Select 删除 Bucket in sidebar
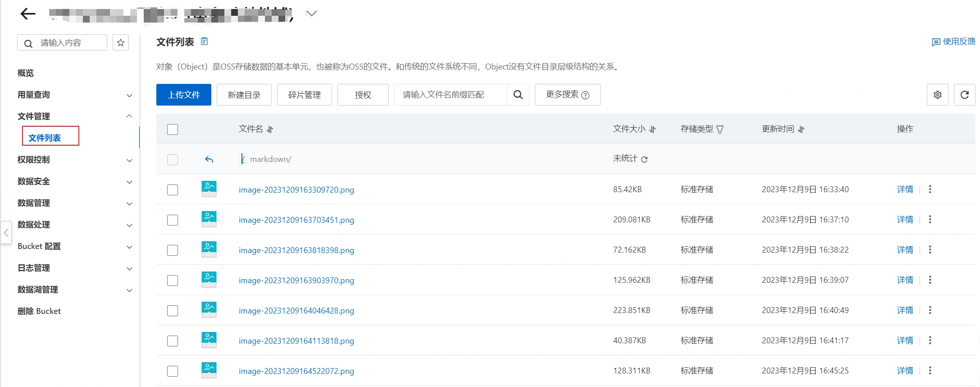Viewport: 980px width, 387px height. pyautogui.click(x=39, y=311)
